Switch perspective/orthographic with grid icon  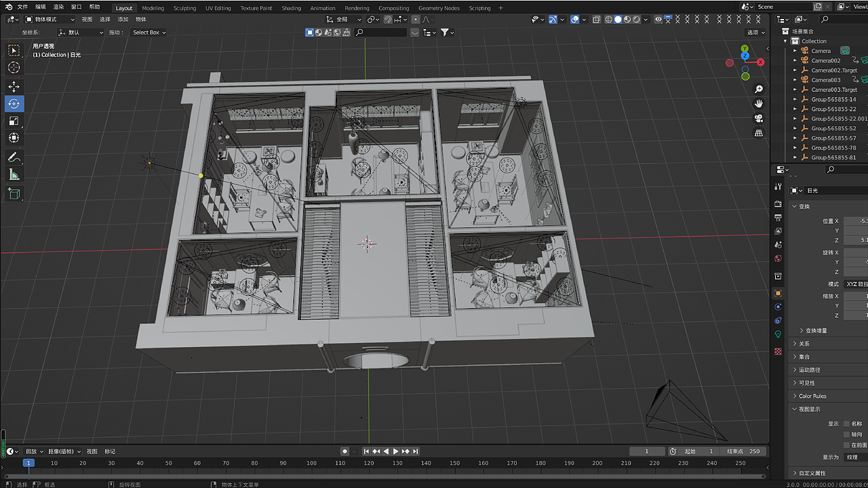click(x=759, y=133)
